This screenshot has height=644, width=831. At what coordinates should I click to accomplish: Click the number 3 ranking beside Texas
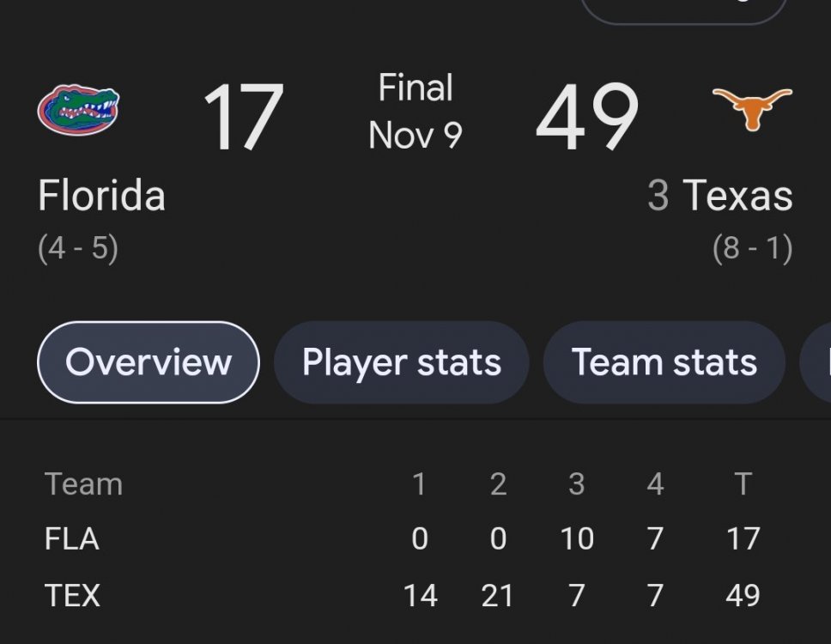658,196
